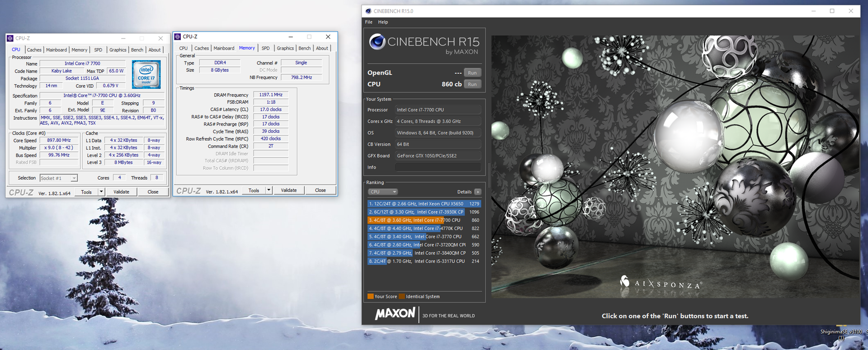Click the Cinebench title bar app icon

(368, 11)
